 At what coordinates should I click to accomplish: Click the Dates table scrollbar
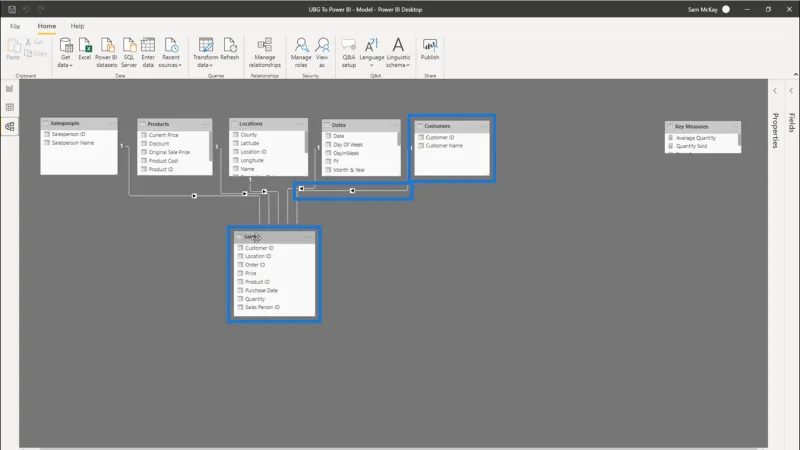tap(398, 139)
